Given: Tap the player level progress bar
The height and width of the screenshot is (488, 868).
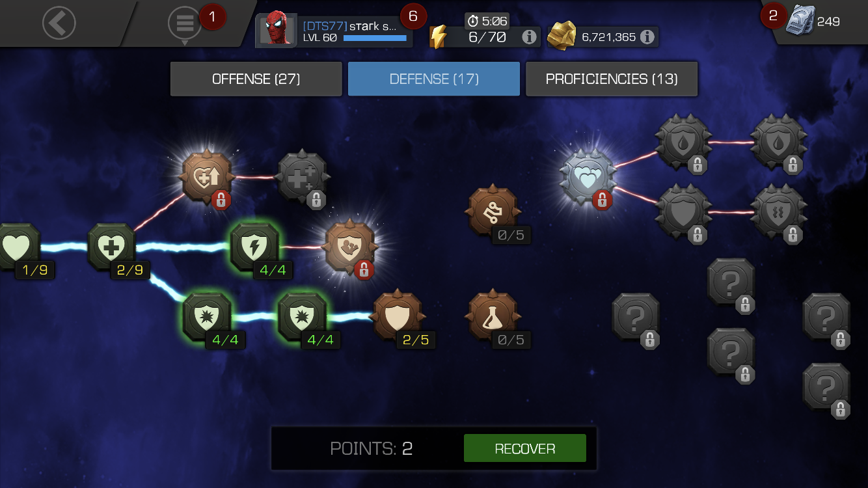Looking at the screenshot, I should 375,38.
